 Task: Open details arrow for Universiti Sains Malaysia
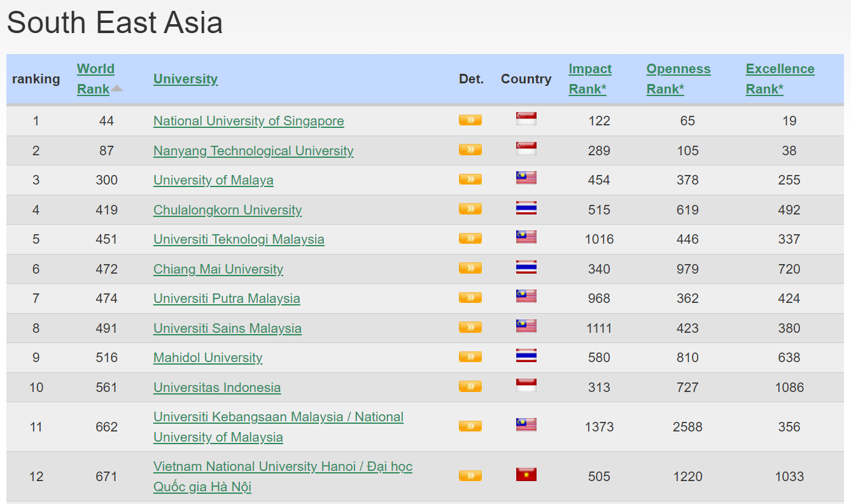[470, 327]
